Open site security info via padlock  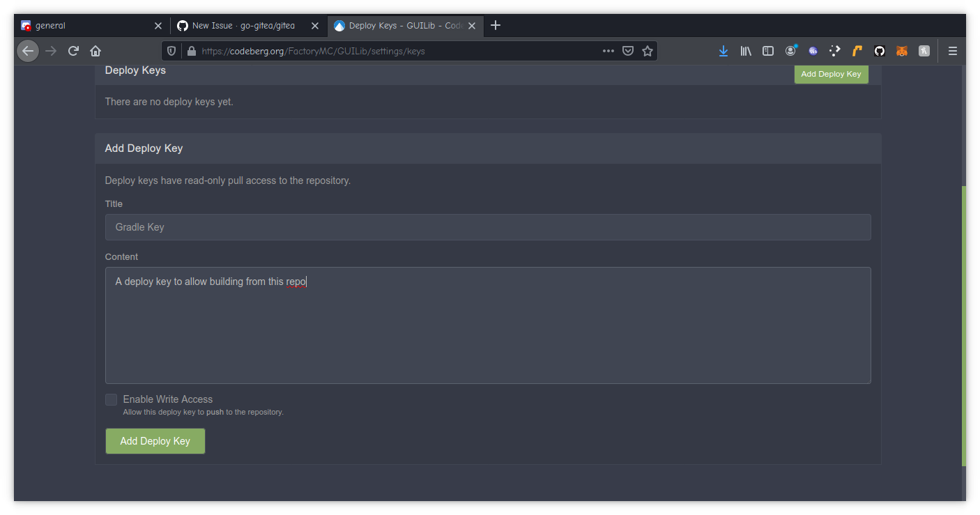point(191,50)
